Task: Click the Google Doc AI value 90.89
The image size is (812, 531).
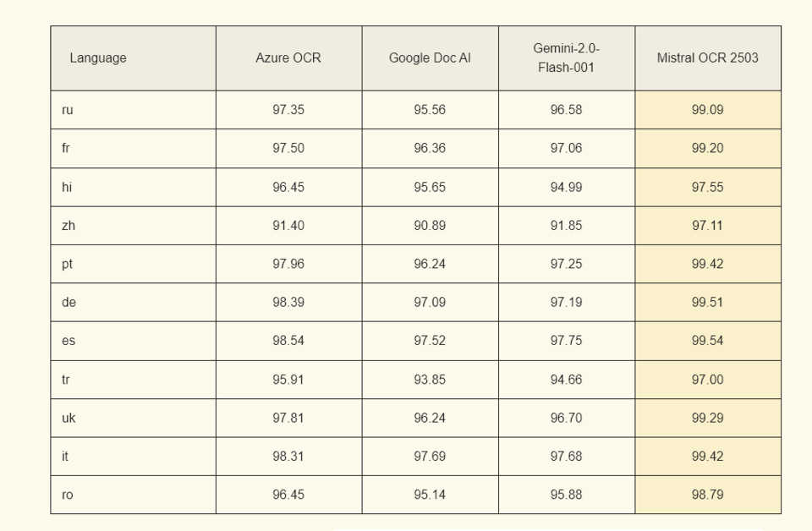Action: (430, 226)
